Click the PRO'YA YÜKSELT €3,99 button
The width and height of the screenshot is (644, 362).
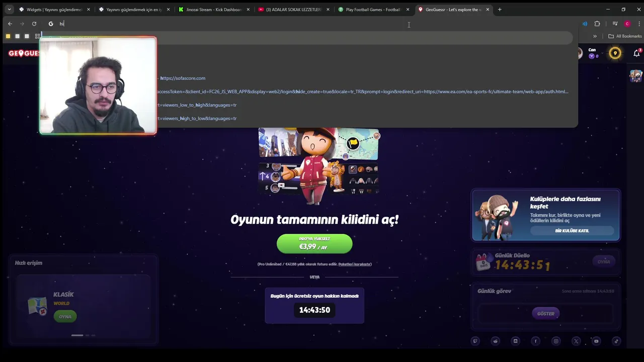click(x=314, y=243)
